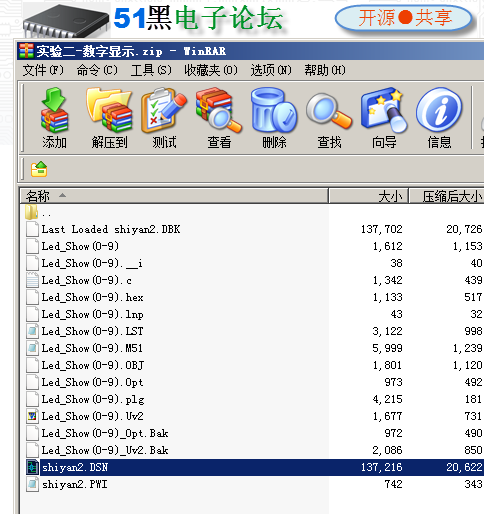Click the icon of Last Loaded shiyan2.DBK

point(32,229)
